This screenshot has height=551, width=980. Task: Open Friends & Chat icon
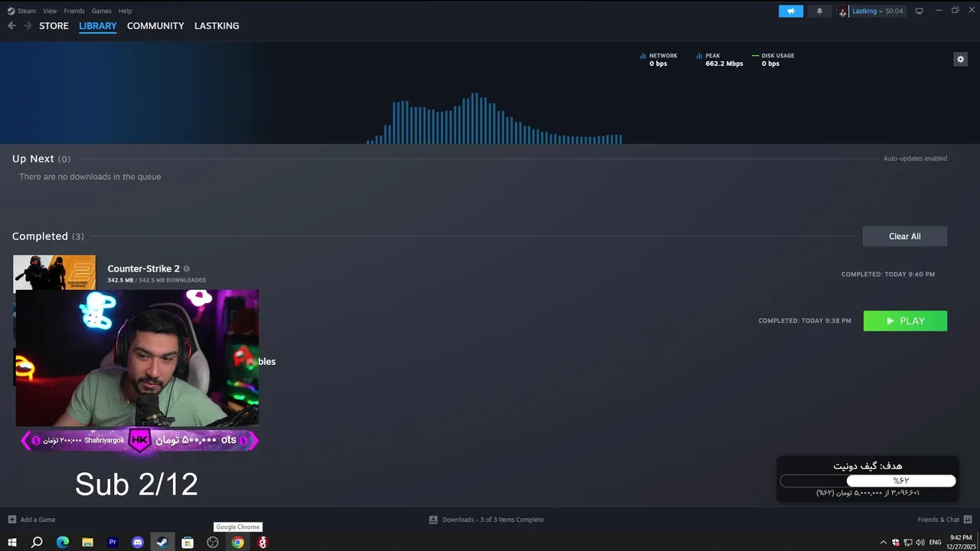[x=968, y=520]
